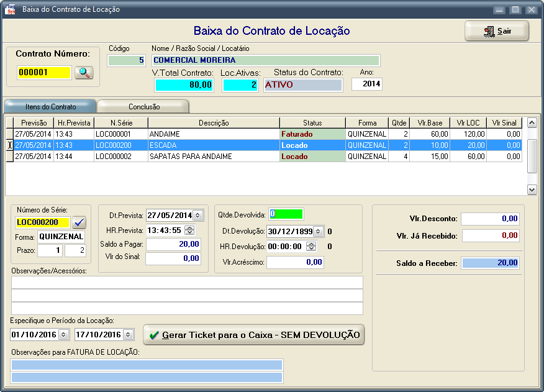Viewport: 544px width, 392px height.
Task: Click the Saldo a Pagar field
Action: pos(173,244)
